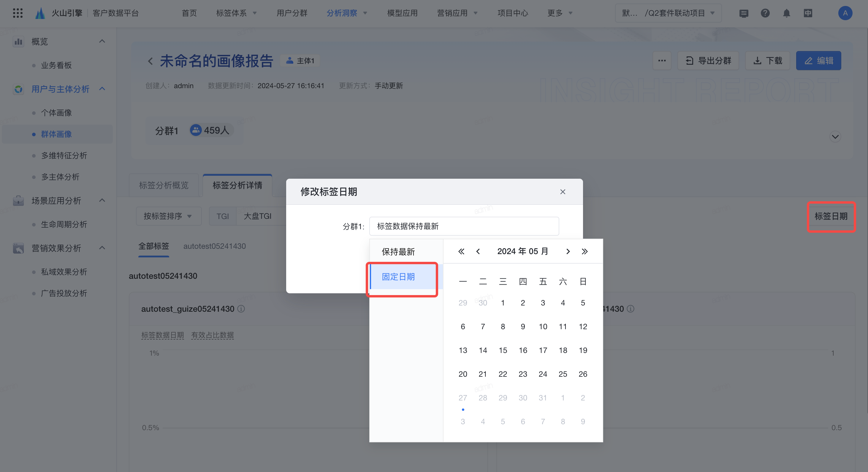Toggle the TGI option
868x472 pixels.
point(222,216)
